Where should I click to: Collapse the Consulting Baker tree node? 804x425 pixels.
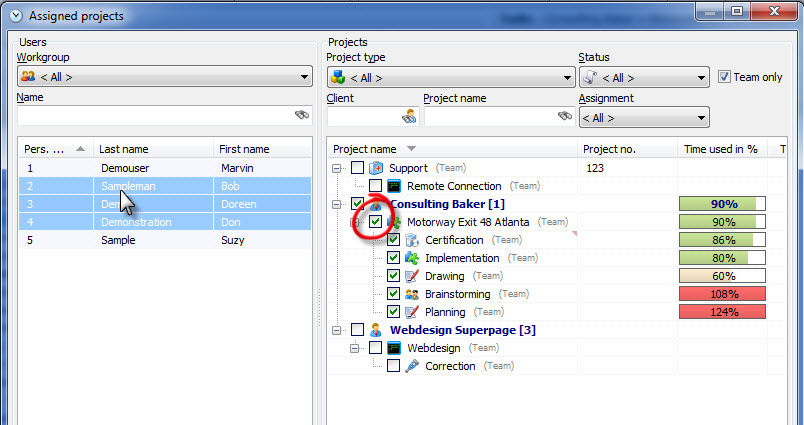click(336, 204)
